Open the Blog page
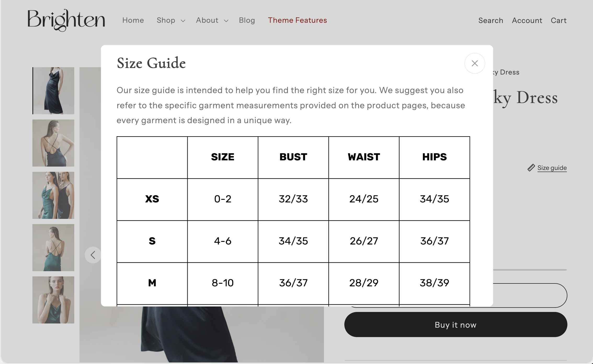The width and height of the screenshot is (593, 364). pyautogui.click(x=247, y=20)
